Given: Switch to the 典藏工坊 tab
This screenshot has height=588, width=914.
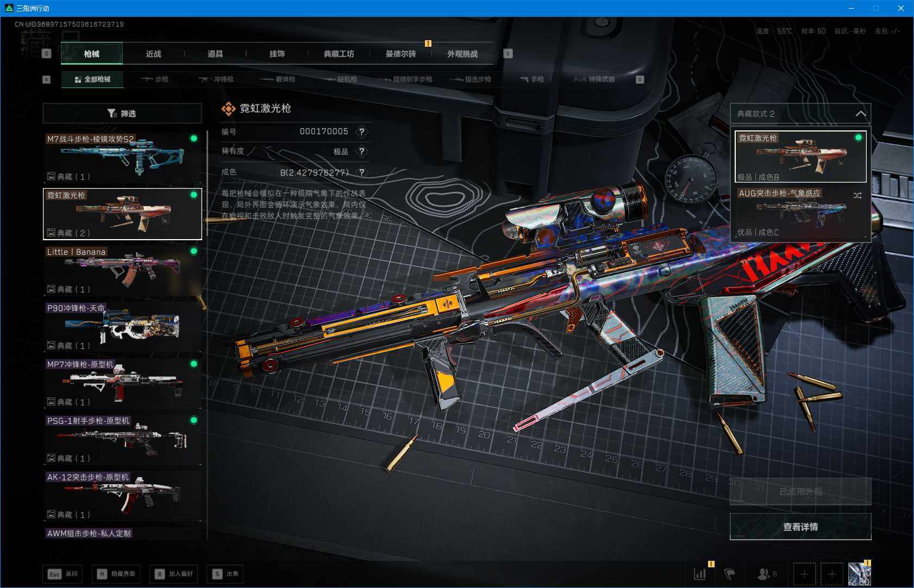Looking at the screenshot, I should point(339,54).
